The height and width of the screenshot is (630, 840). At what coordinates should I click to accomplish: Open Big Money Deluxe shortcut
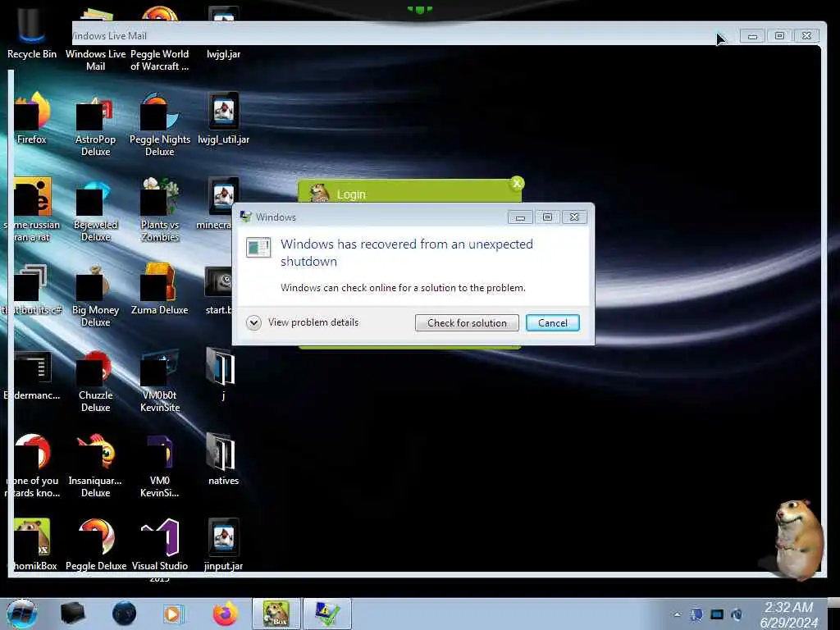[95, 294]
